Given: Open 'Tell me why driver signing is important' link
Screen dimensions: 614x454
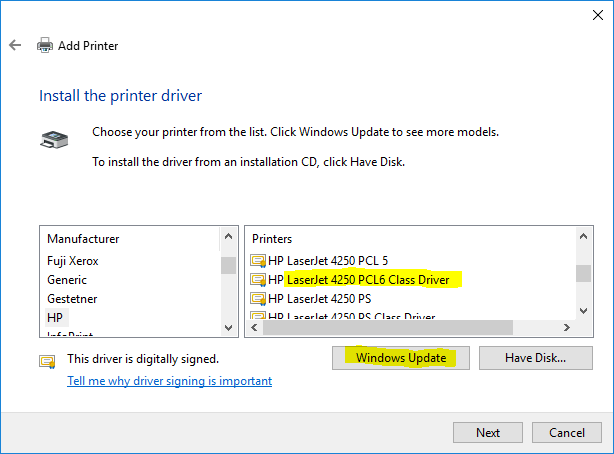Looking at the screenshot, I should pyautogui.click(x=169, y=381).
